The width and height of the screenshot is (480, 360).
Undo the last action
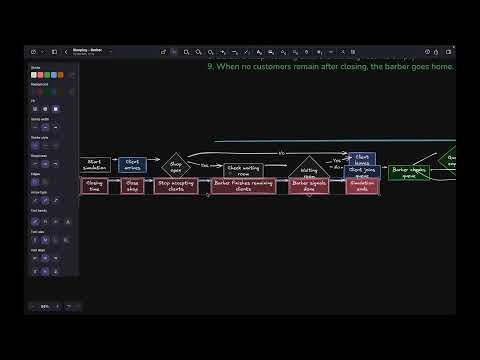click(68, 306)
